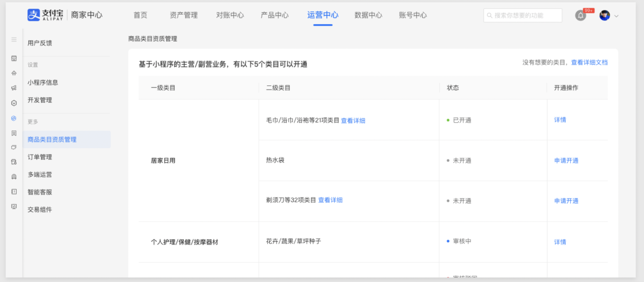Open 小程序信息 in the side menu
This screenshot has width=644, height=282.
click(x=43, y=83)
